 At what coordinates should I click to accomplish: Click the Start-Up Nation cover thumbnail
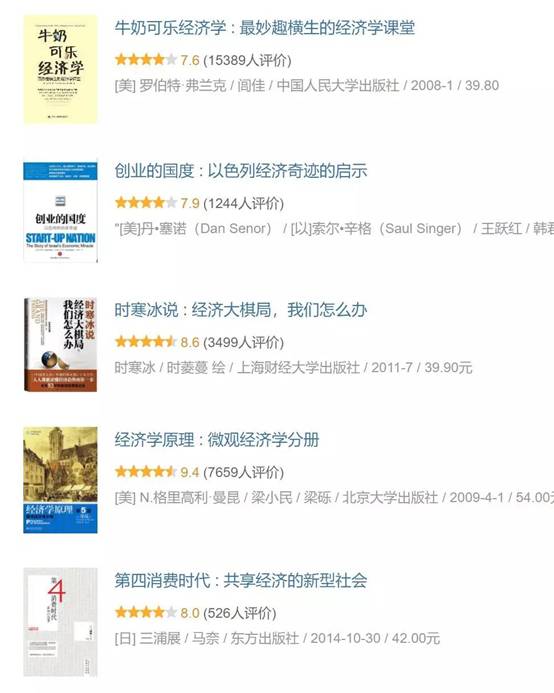[61, 212]
